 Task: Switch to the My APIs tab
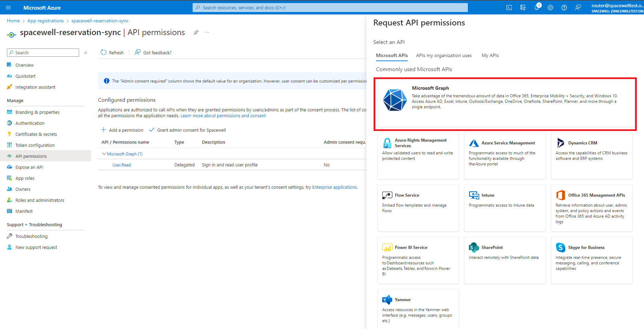(x=490, y=55)
